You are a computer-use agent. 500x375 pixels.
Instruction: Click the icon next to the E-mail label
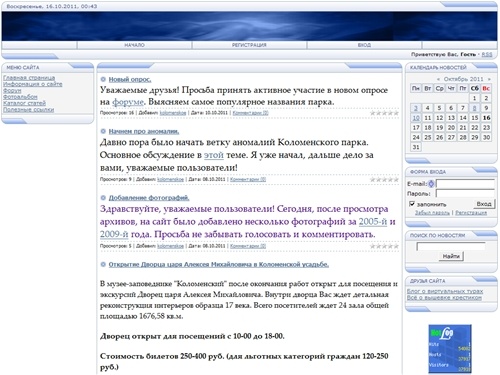[x=431, y=184]
